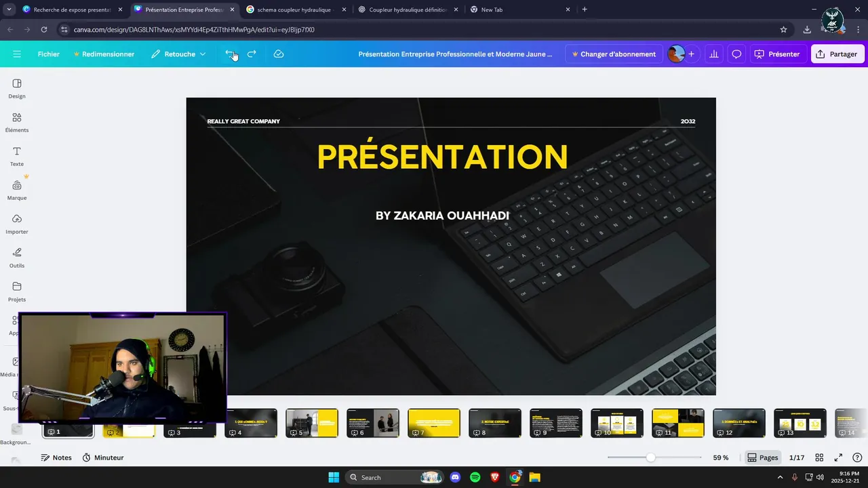Select slide thumbnail 9
This screenshot has width=868, height=488.
(556, 423)
